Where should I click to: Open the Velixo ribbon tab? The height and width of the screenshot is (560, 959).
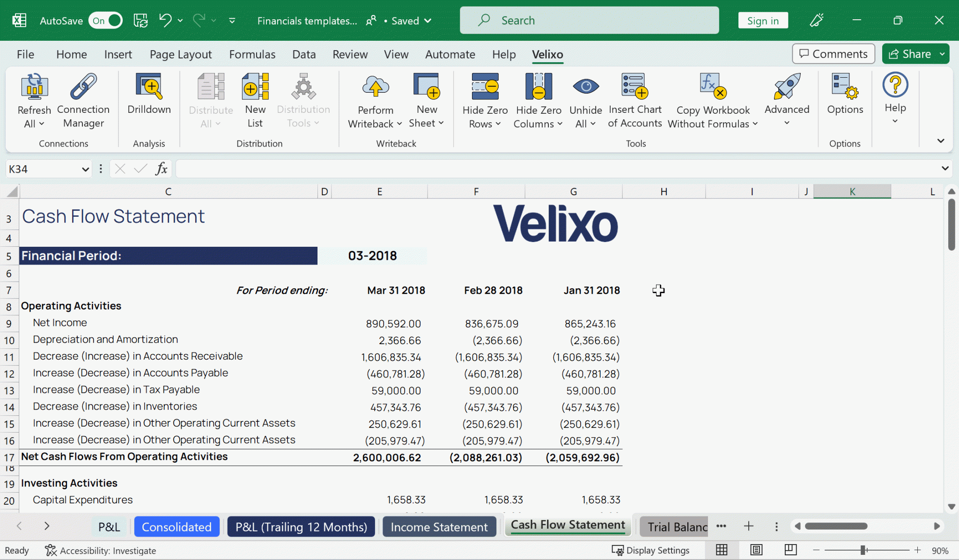(x=547, y=54)
